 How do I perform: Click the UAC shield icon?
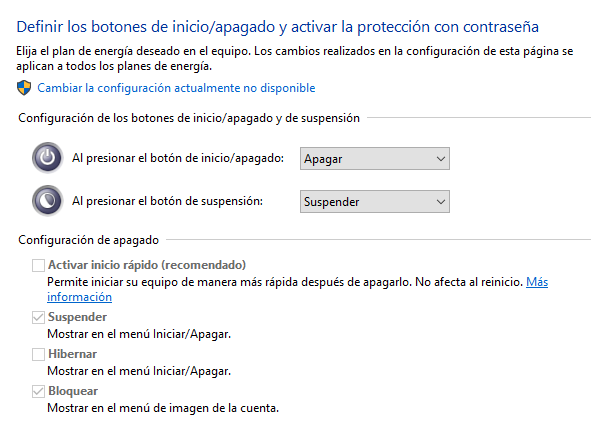point(25,88)
